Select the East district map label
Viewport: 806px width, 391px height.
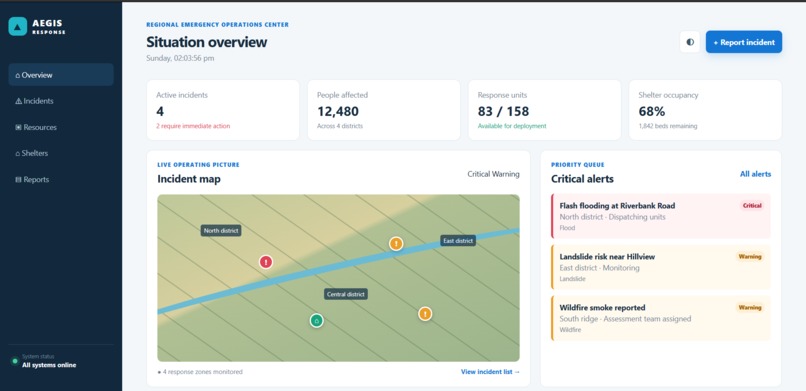pos(458,240)
